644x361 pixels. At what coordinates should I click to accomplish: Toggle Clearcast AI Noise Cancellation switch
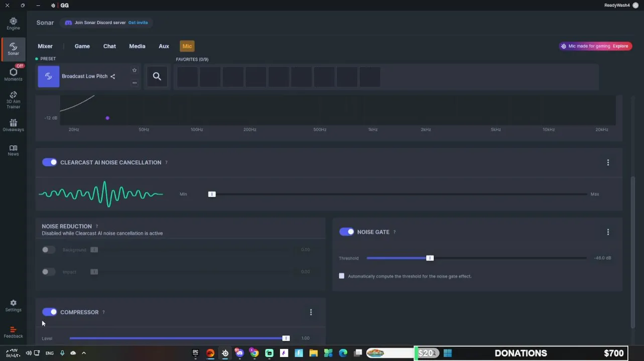(49, 162)
